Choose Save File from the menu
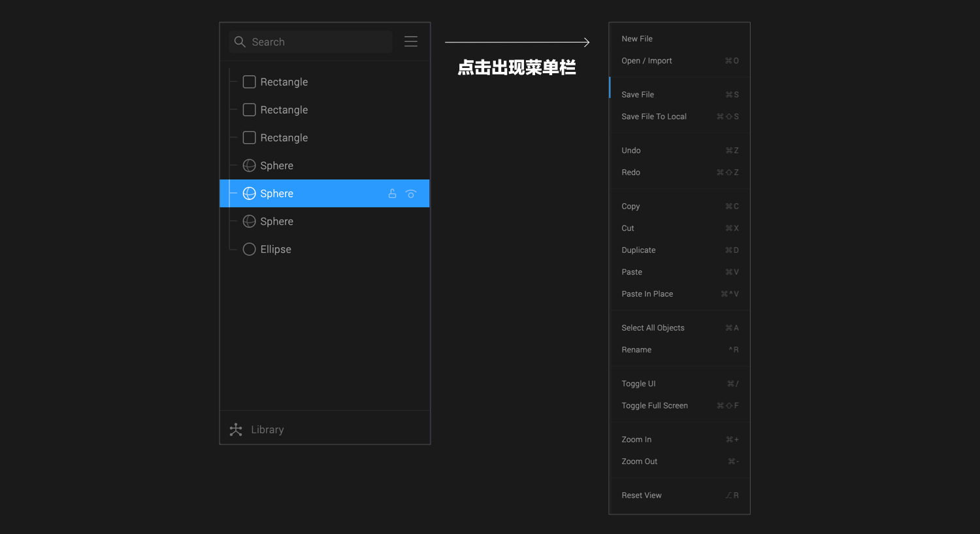 pos(637,94)
